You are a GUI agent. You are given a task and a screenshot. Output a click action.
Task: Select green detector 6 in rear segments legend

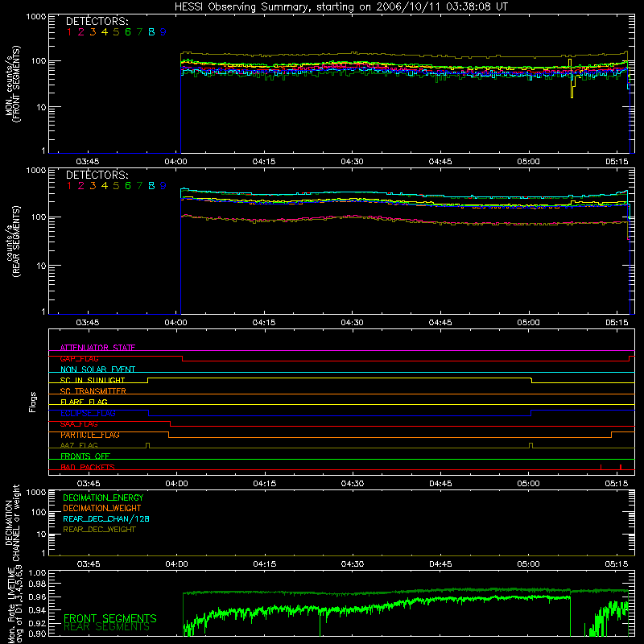pos(128,186)
